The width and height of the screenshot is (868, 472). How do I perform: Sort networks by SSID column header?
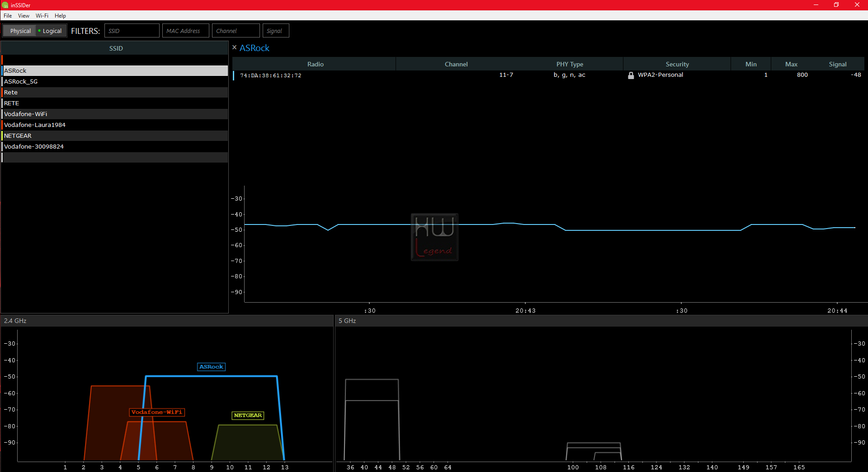pyautogui.click(x=116, y=48)
